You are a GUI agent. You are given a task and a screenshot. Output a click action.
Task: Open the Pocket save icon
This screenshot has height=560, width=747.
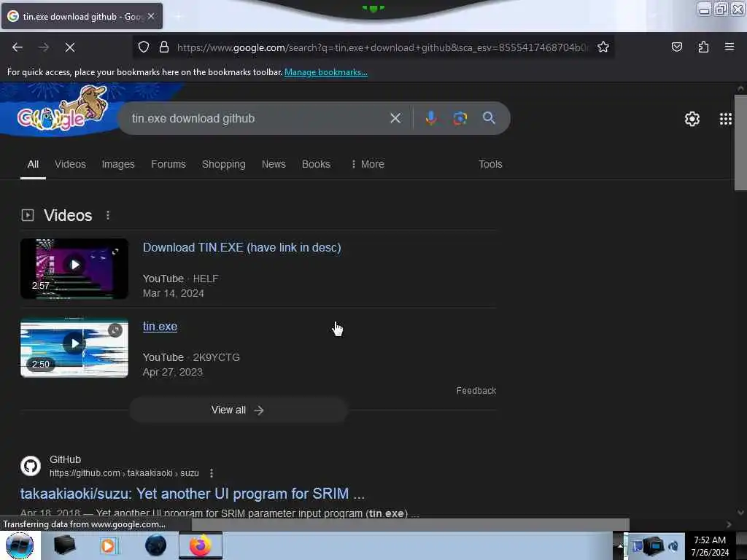676,47
